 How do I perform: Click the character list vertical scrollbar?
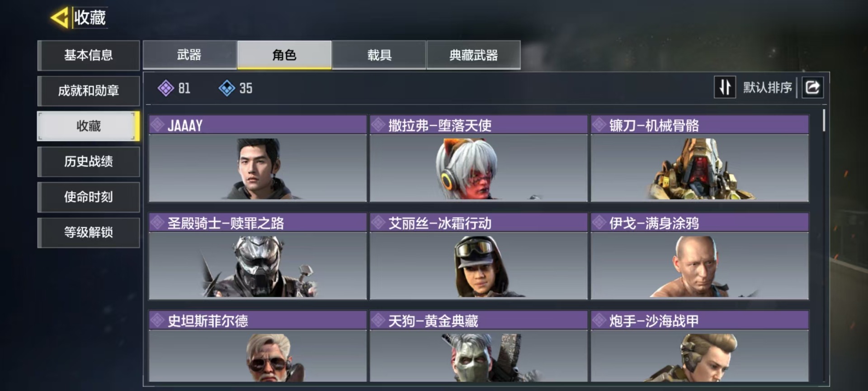tap(824, 120)
